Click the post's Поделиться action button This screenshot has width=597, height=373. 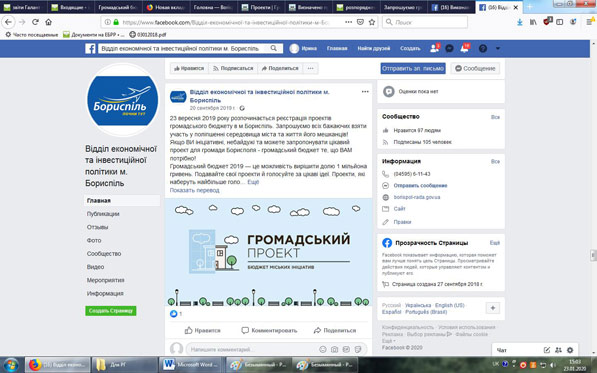pos(335,330)
